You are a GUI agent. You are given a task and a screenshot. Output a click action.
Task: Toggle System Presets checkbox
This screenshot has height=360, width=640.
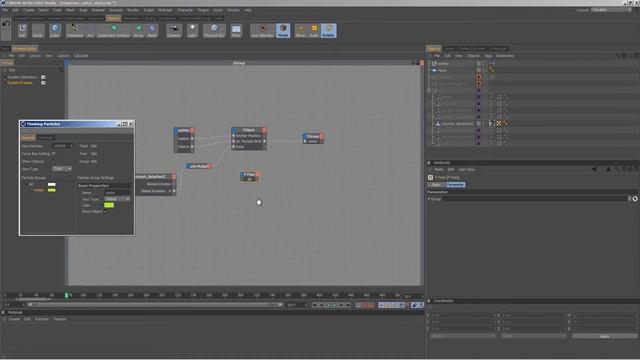pos(43,83)
